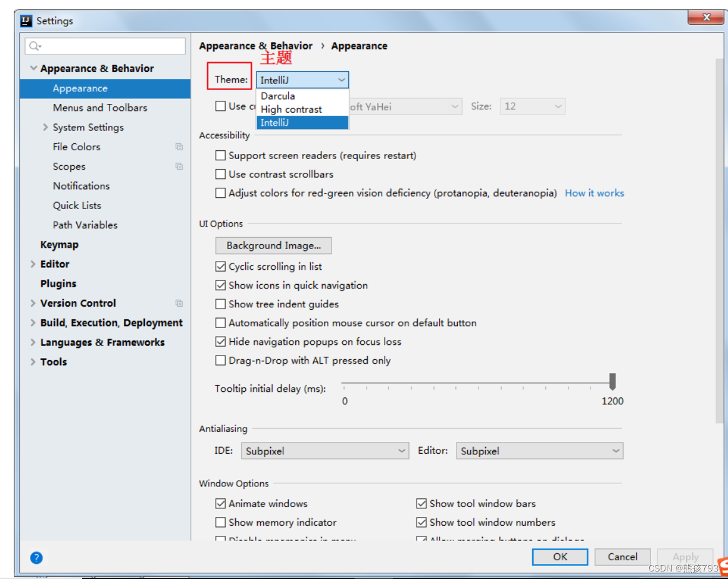The image size is (728, 579).
Task: Open the custom font name dropdown
Action: click(405, 106)
